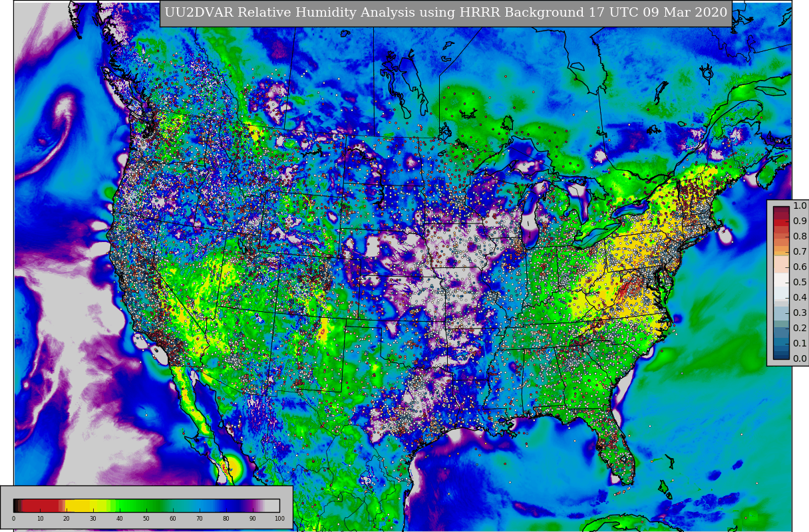809x532 pixels.
Task: Click the UU2DVAR Relative Humidity Analysis title
Action: (446, 13)
